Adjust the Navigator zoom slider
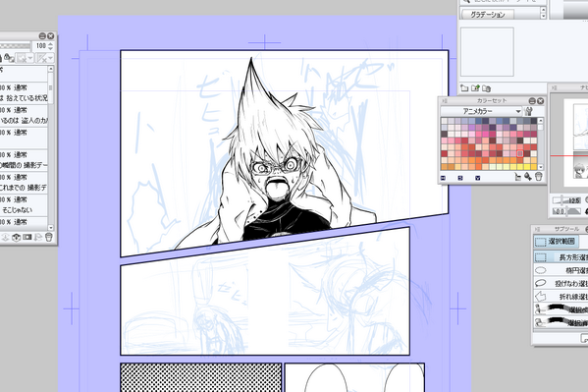Screen dimensions: 588x392 point(566,200)
